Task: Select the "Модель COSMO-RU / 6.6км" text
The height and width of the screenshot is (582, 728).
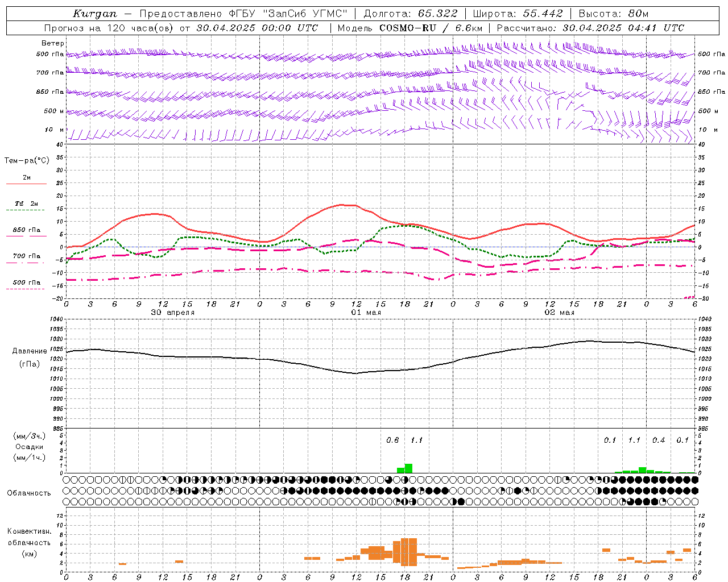Action: pos(410,28)
